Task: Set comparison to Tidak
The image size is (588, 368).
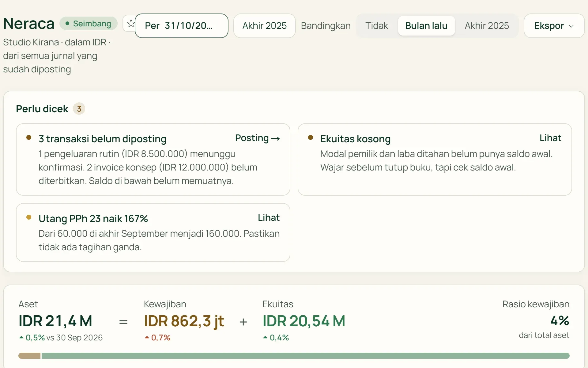Action: [376, 26]
